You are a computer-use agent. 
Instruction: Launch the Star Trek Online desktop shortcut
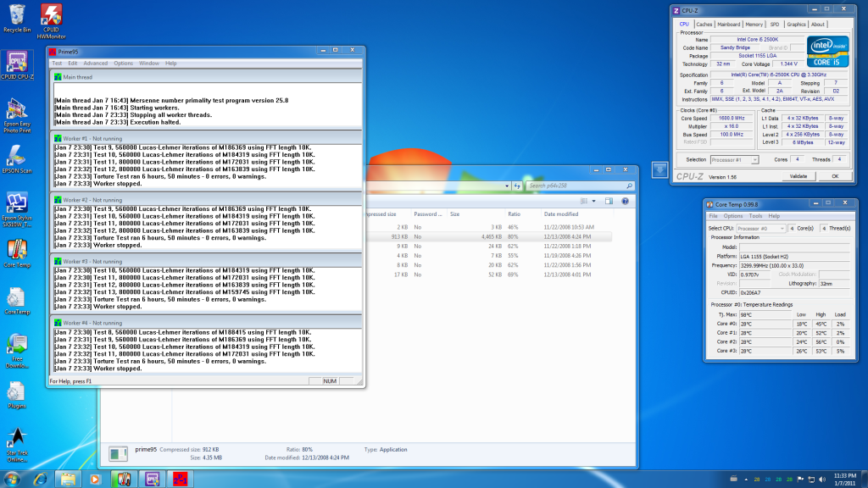click(17, 445)
